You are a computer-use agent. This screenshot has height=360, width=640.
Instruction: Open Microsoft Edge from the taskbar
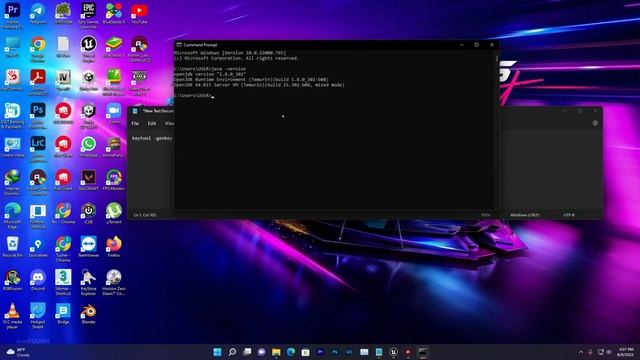[x=291, y=352]
